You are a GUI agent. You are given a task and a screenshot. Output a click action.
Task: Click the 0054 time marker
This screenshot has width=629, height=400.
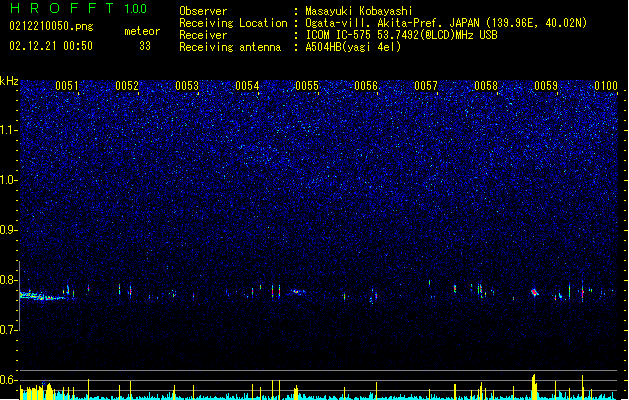(247, 86)
